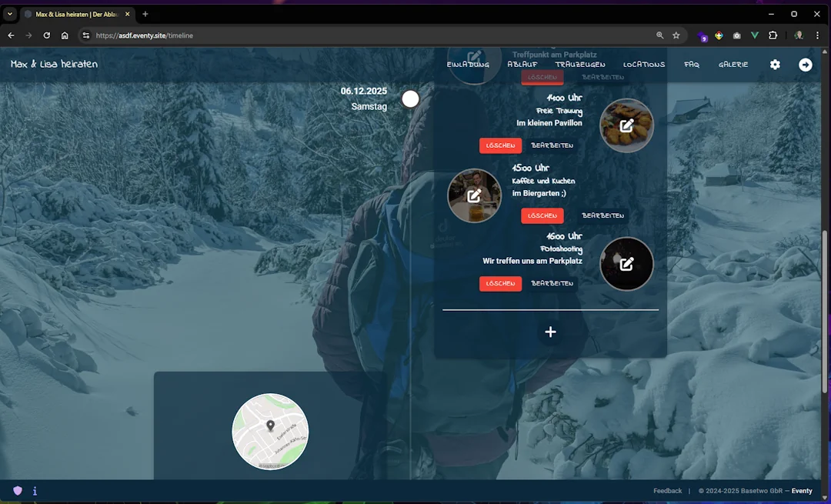Click the logout arrow icon in the header
The height and width of the screenshot is (504, 831).
(x=805, y=65)
